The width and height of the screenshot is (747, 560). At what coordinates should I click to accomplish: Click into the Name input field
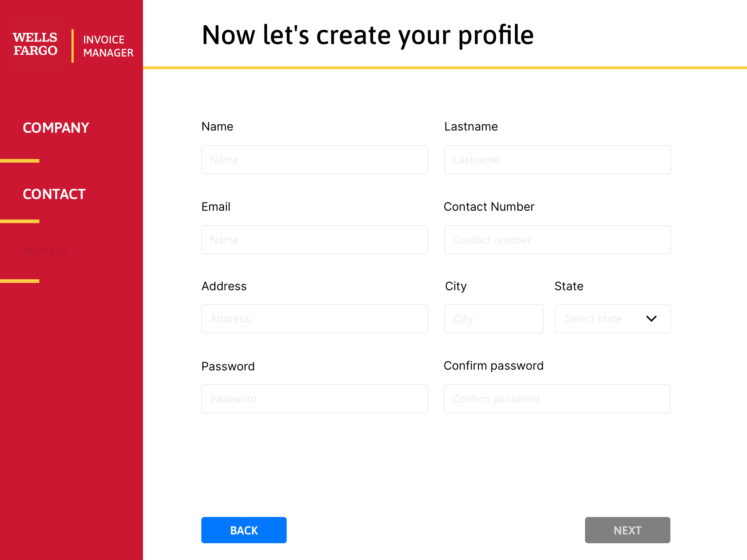click(x=314, y=159)
